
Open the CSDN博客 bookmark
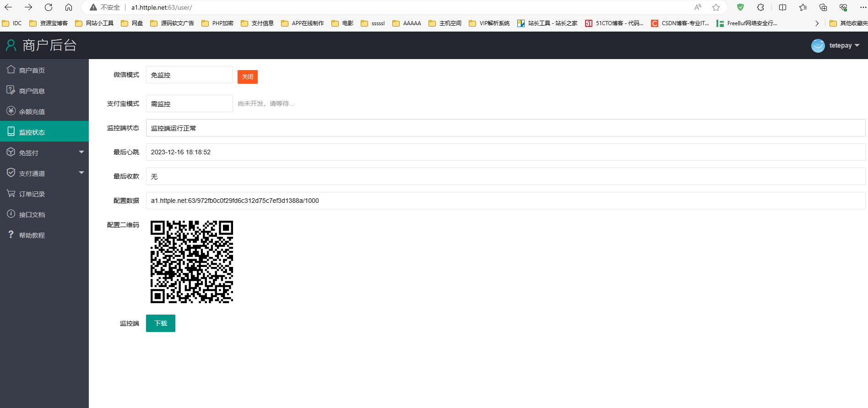click(x=680, y=23)
